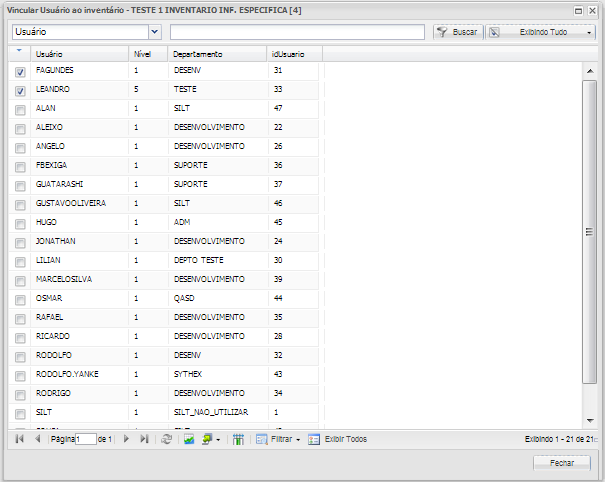Jump to the last page
Viewport: 605px width, 482px height.
tap(144, 439)
